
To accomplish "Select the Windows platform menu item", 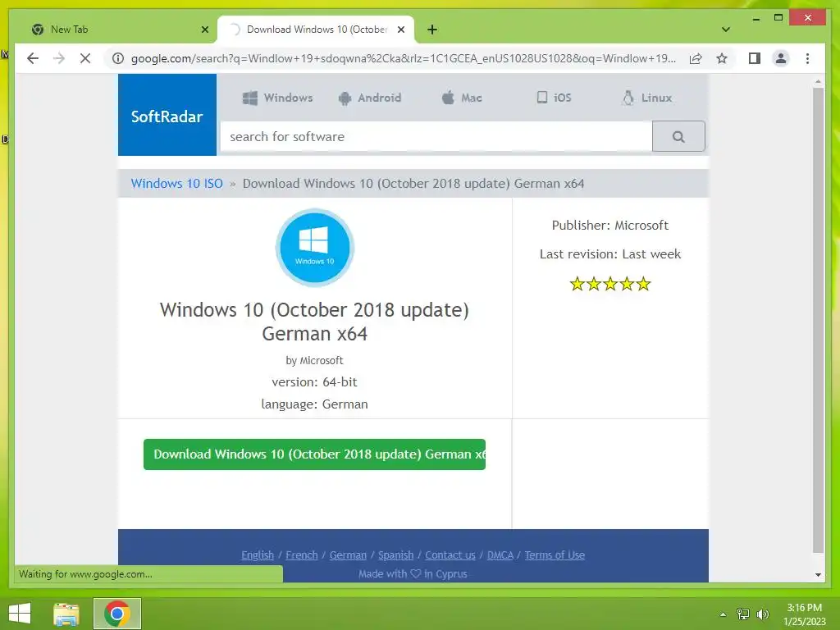I will click(277, 98).
